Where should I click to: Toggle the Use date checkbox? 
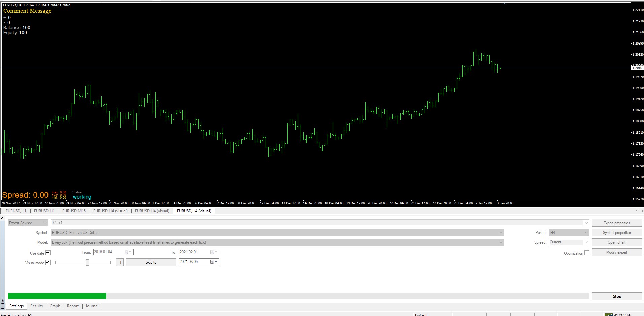48,253
